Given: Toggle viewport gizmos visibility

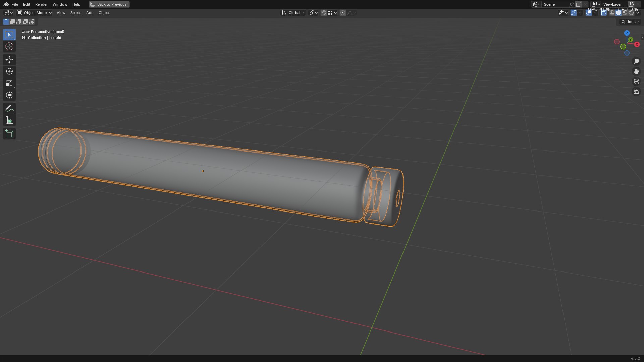Looking at the screenshot, I should [574, 13].
